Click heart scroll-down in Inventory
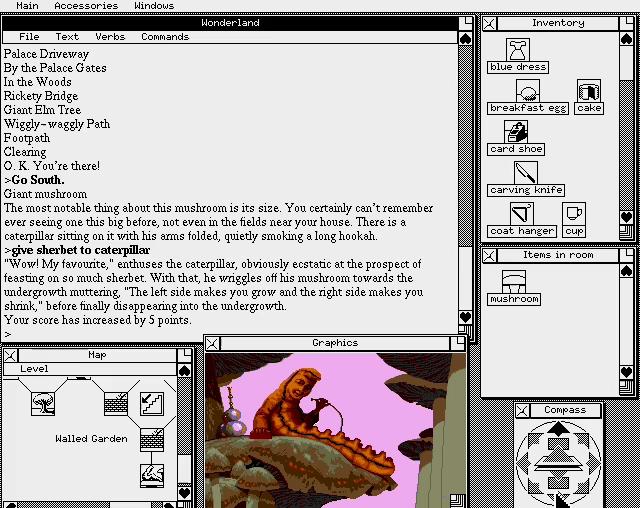 tap(626, 217)
